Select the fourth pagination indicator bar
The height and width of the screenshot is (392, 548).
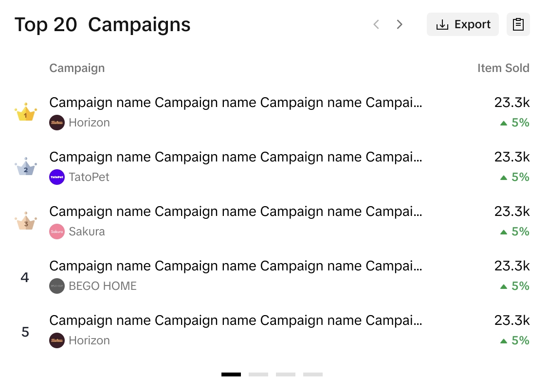pyautogui.click(x=313, y=374)
